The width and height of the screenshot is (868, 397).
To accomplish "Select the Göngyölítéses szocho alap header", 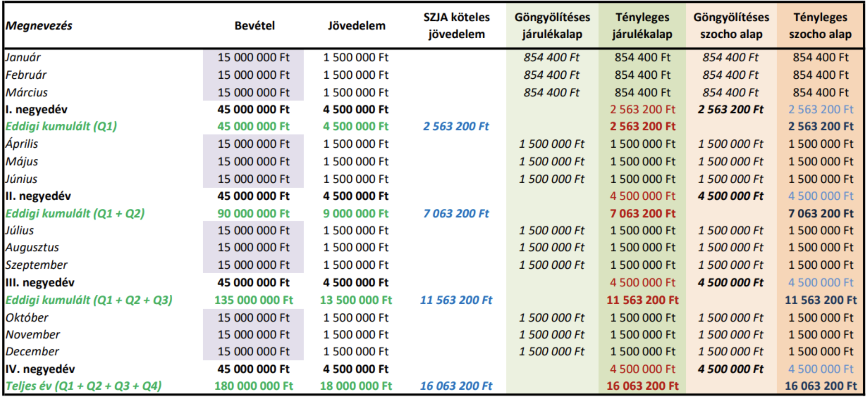I will [x=731, y=26].
